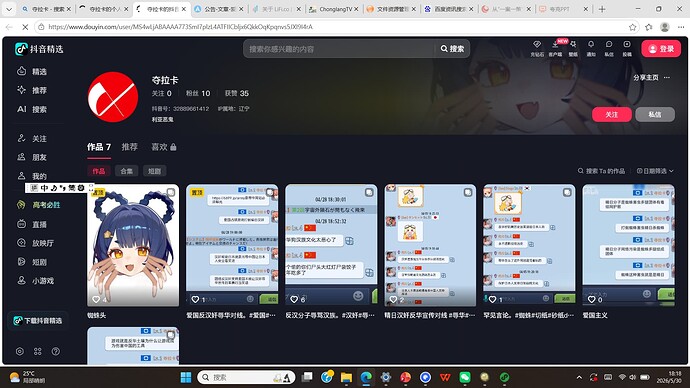The width and height of the screenshot is (690, 388).
Task: Open a new browser tab
Action: [x=602, y=9]
